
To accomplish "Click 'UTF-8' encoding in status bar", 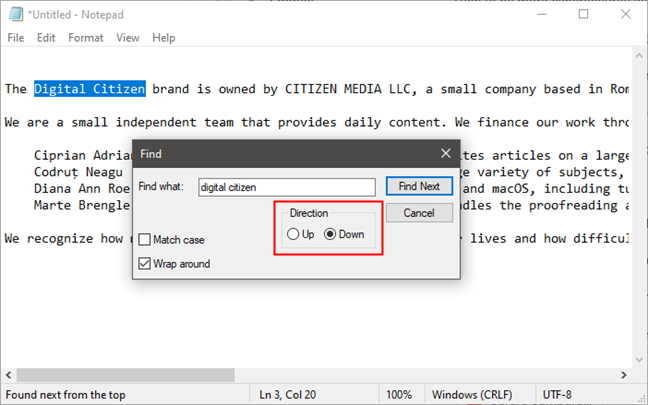I will [x=557, y=395].
